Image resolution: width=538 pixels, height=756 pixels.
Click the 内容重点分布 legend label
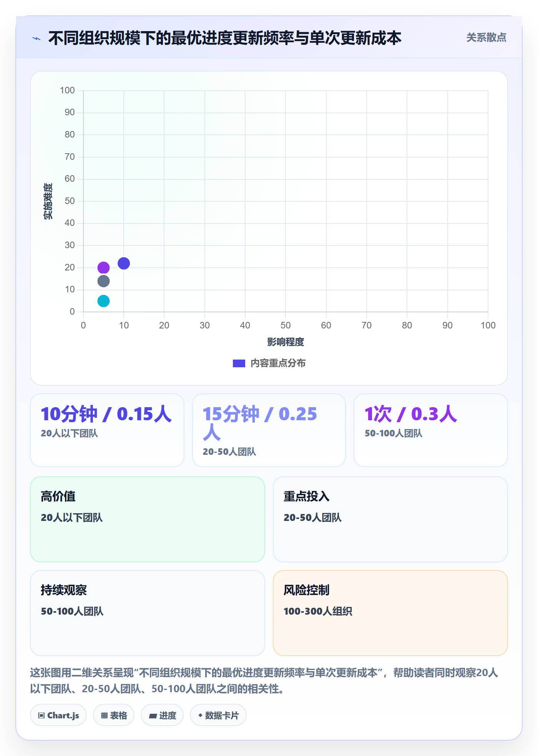click(278, 363)
